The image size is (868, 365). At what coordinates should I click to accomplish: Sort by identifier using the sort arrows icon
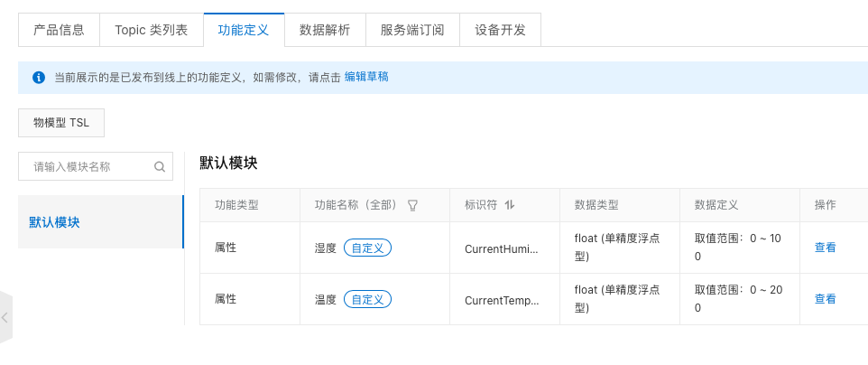tap(510, 205)
